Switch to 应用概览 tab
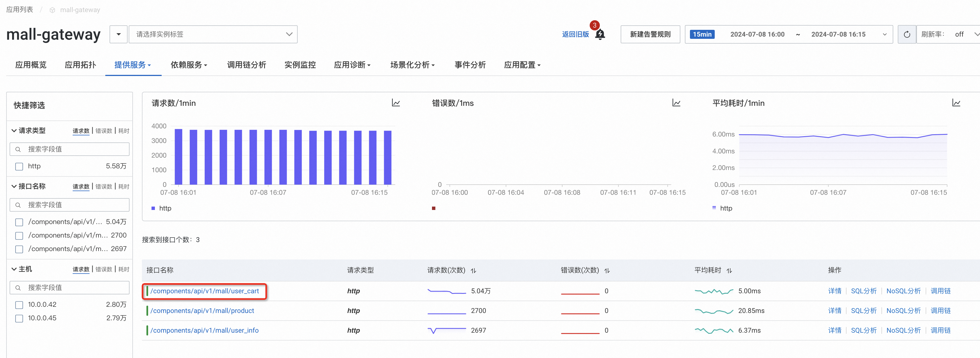Screen dimensions: 980x358 pos(31,65)
